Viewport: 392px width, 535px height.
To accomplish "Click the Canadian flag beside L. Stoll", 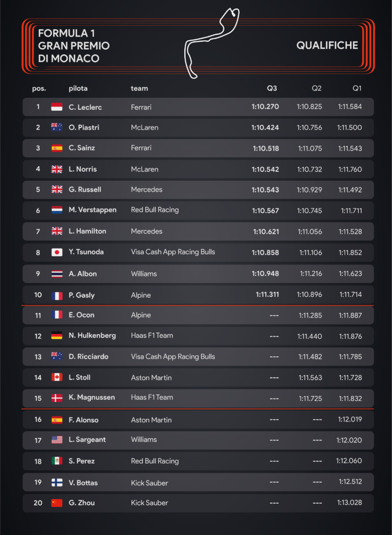I will (57, 378).
